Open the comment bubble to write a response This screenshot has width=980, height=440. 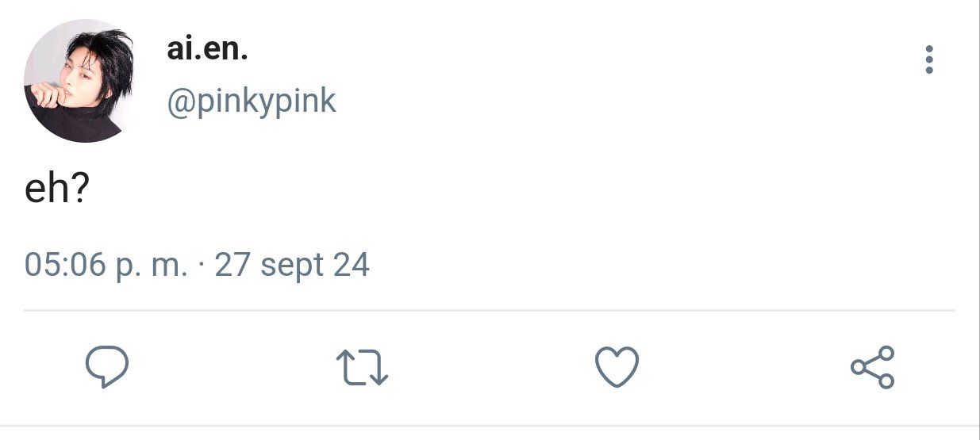tap(107, 368)
